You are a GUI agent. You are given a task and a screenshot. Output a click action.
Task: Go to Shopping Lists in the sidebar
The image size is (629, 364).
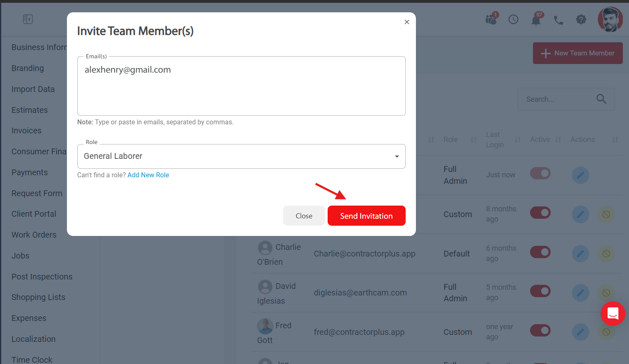pos(38,297)
